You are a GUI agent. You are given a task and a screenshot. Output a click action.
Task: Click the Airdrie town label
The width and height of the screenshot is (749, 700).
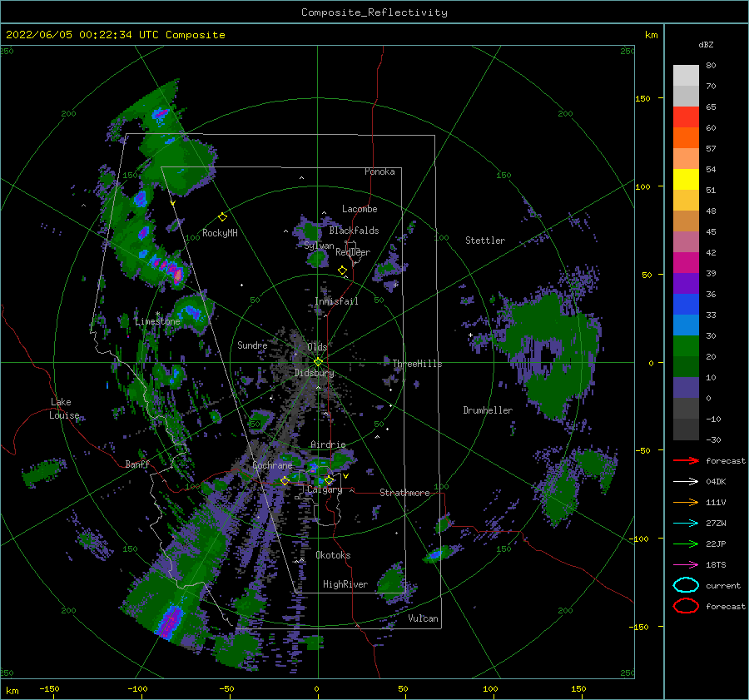click(x=328, y=444)
